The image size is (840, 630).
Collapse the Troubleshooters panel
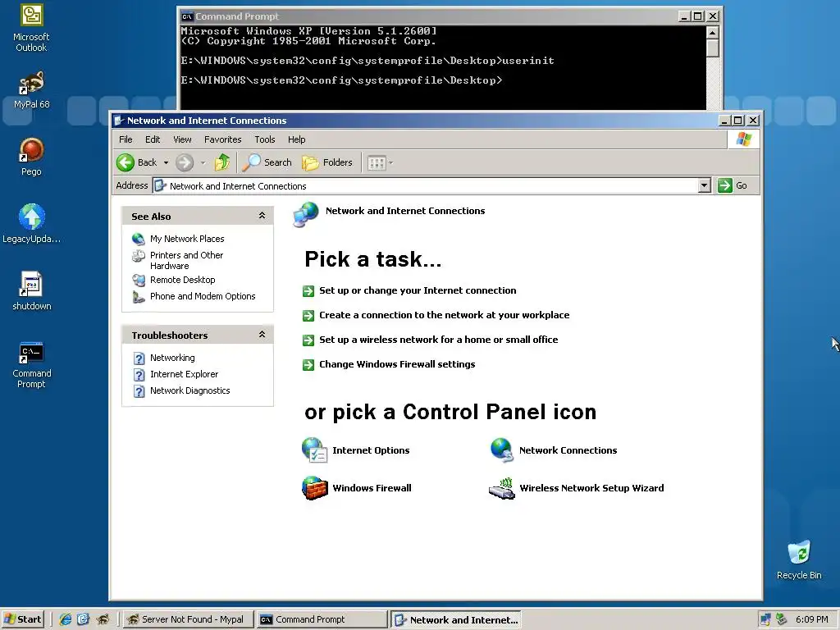point(262,335)
